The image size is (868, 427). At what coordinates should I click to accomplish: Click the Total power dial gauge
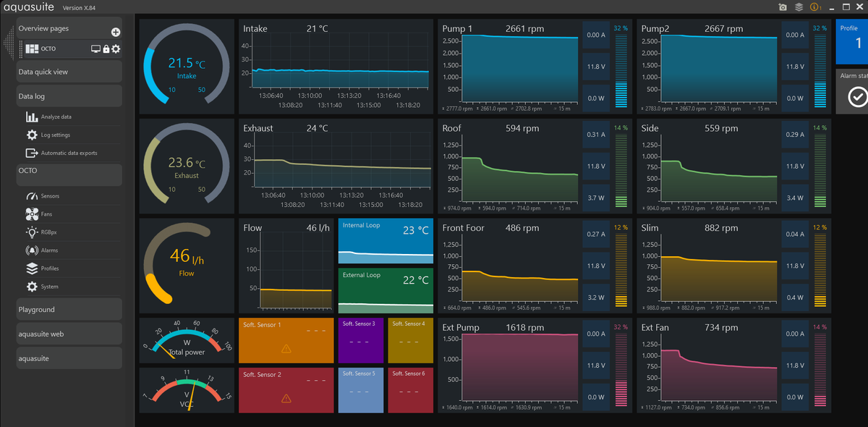pos(187,340)
